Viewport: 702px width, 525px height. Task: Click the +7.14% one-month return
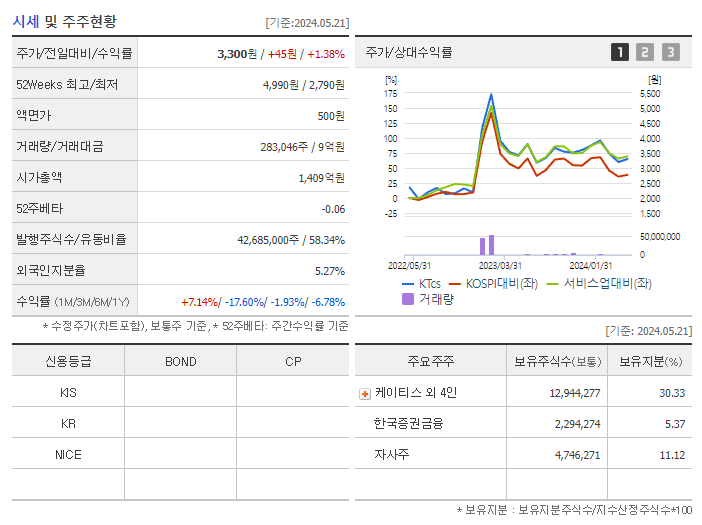(x=199, y=302)
